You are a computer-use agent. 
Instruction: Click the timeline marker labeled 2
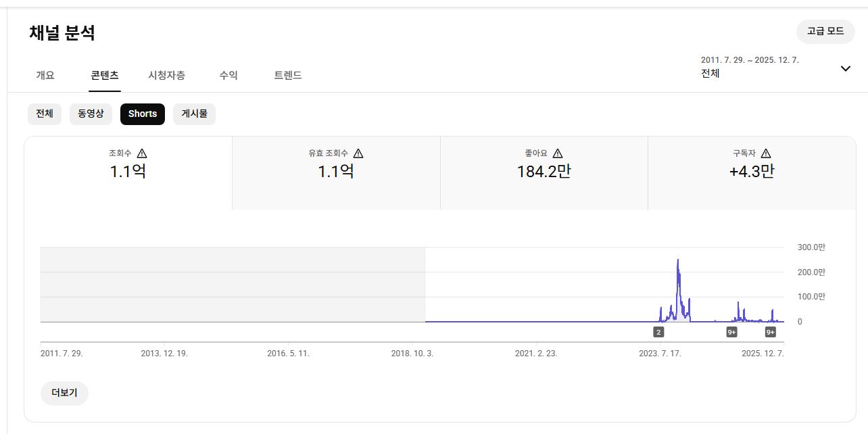pos(658,332)
